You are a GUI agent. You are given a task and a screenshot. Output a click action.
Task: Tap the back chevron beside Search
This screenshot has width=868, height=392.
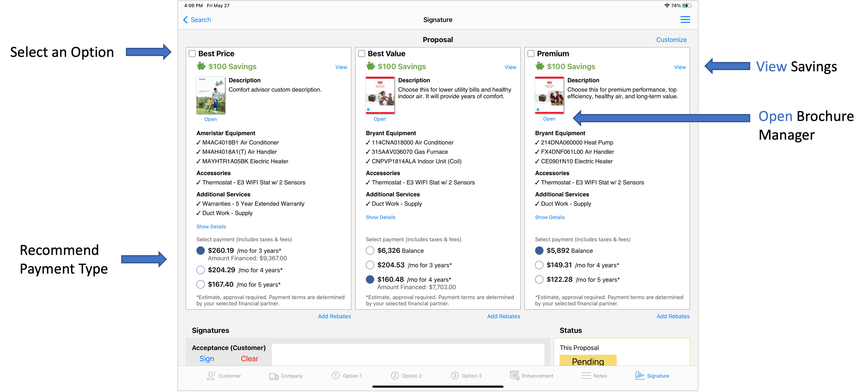pyautogui.click(x=185, y=20)
